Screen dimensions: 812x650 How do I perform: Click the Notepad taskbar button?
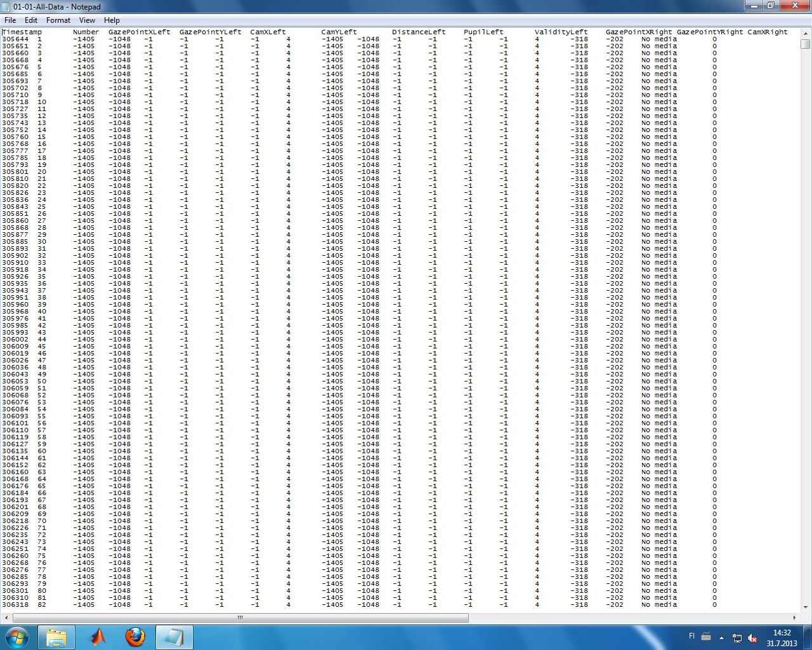[x=174, y=637]
